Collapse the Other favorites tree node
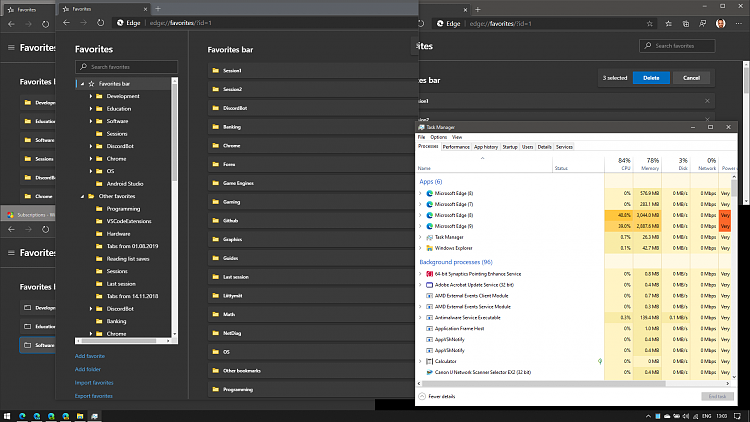750x422 pixels. (82, 196)
